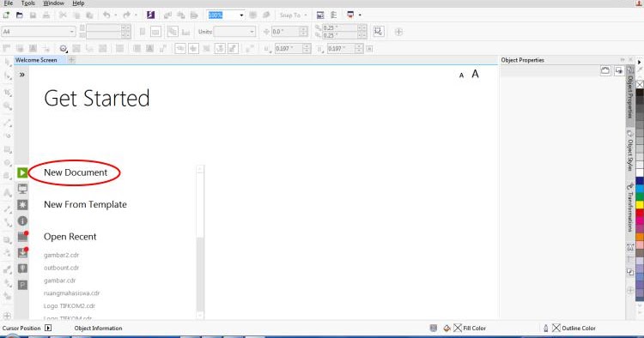The height and width of the screenshot is (338, 644).
Task: Click the nudge distance 0.0 field
Action: [x=285, y=32]
